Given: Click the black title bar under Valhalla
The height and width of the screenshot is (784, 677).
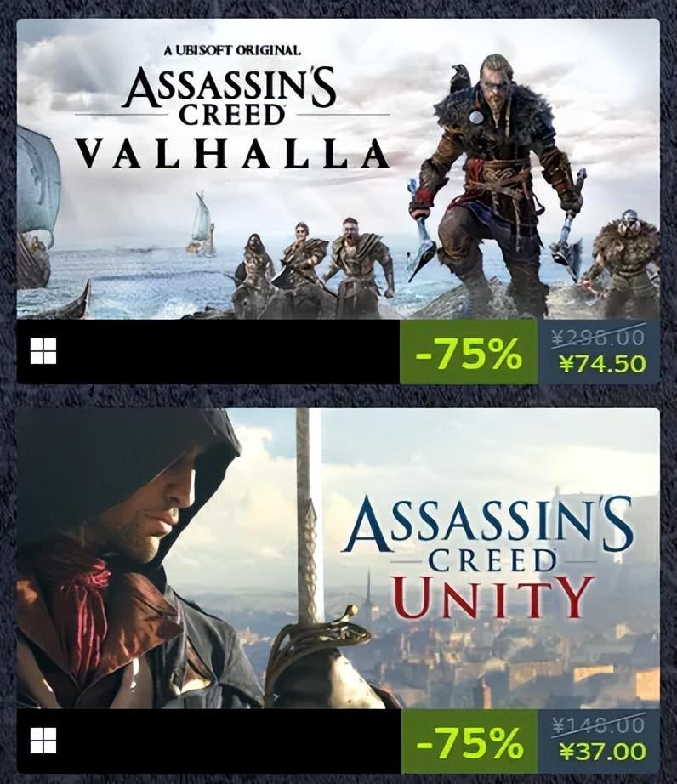Looking at the screenshot, I should (208, 352).
